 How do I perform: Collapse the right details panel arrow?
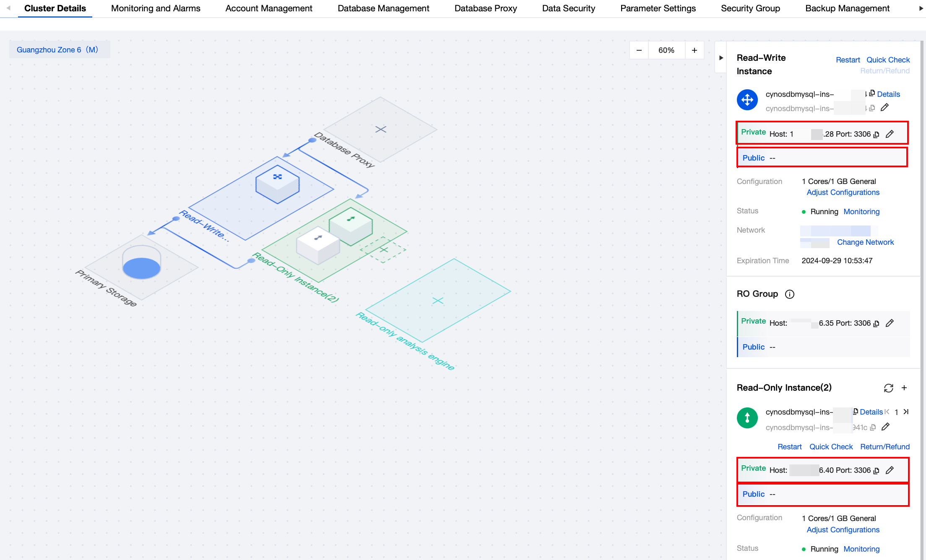[x=721, y=58]
